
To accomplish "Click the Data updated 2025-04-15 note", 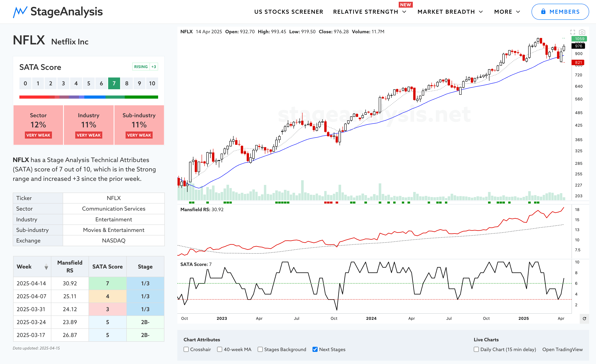I will coord(36,348).
